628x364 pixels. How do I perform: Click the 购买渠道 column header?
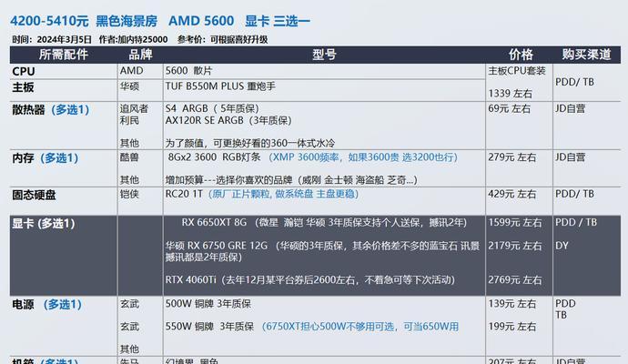(586, 55)
